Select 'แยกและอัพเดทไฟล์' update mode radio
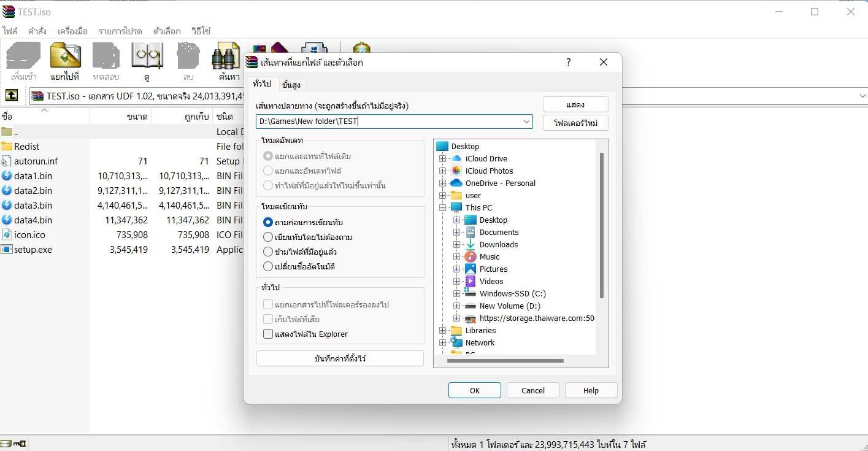 pyautogui.click(x=268, y=171)
